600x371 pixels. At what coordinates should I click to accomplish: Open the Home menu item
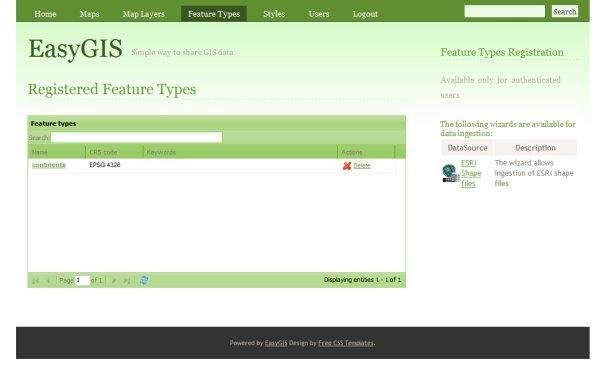tap(45, 14)
